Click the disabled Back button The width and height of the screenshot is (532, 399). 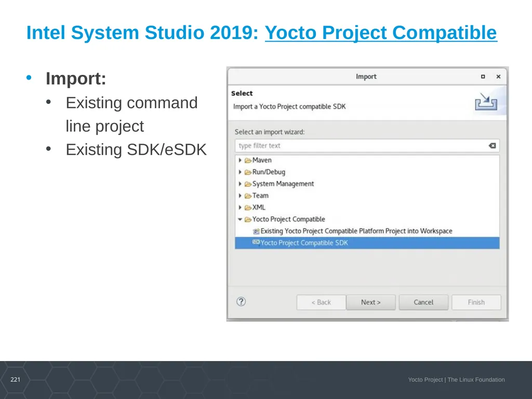point(321,302)
